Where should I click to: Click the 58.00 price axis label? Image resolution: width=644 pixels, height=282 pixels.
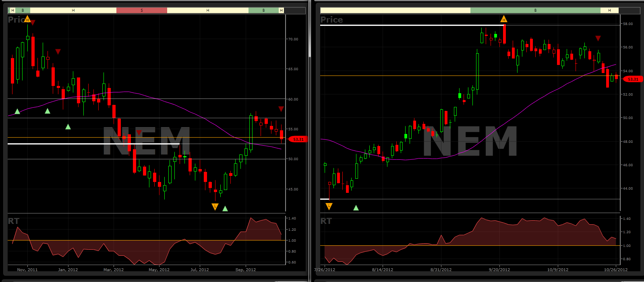627,24
